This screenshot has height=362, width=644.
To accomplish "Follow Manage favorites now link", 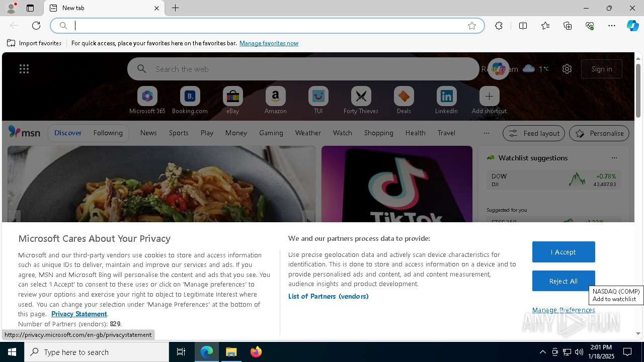I will pyautogui.click(x=269, y=43).
